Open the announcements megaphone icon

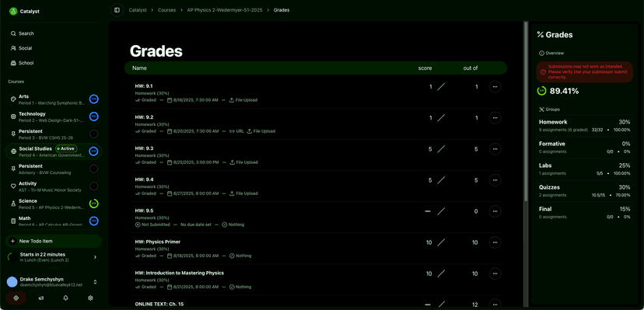[41, 298]
